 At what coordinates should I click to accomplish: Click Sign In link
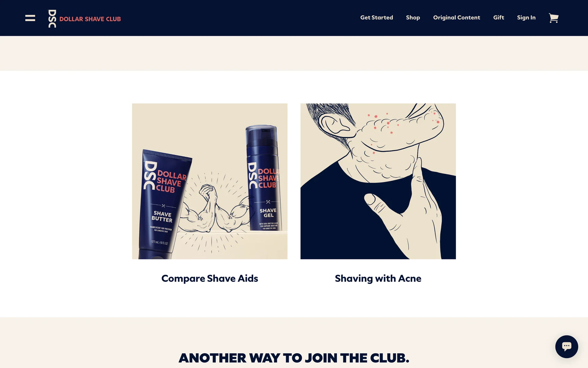coord(526,17)
